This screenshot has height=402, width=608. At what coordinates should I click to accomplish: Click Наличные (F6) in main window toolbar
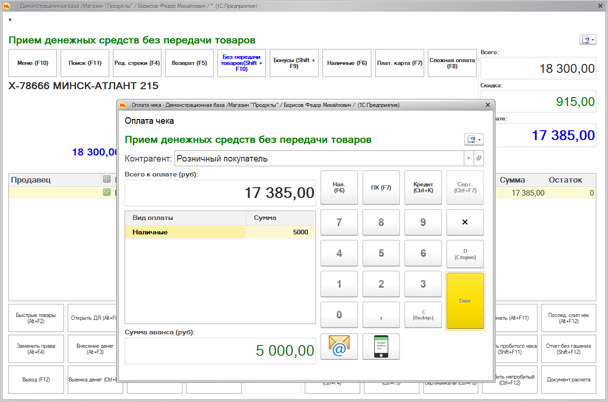click(347, 63)
